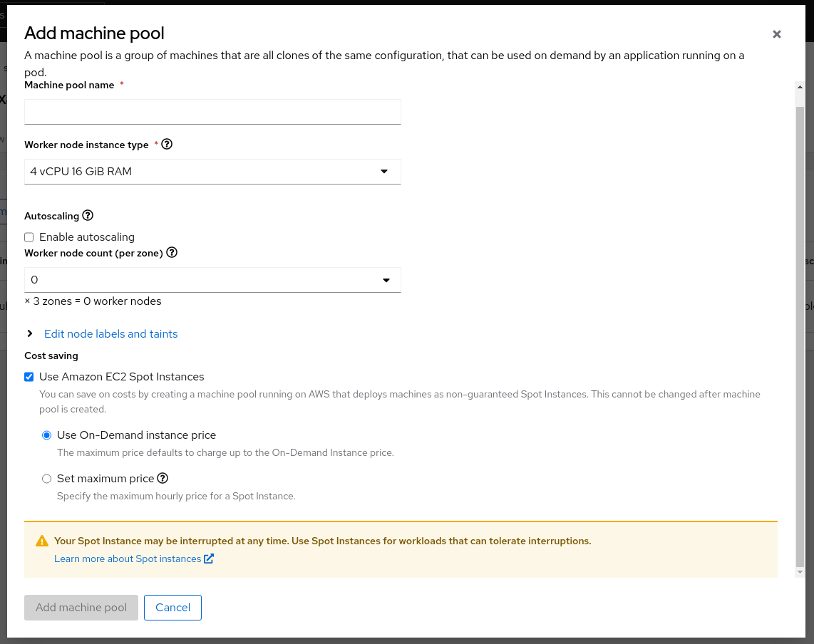
Task: Click the dialog's vertical scrollbar
Action: (800, 335)
